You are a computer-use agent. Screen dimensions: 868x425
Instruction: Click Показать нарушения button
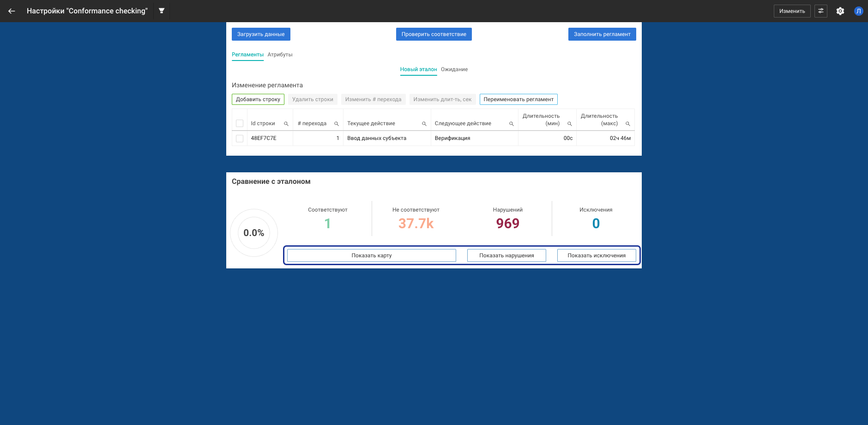(506, 255)
